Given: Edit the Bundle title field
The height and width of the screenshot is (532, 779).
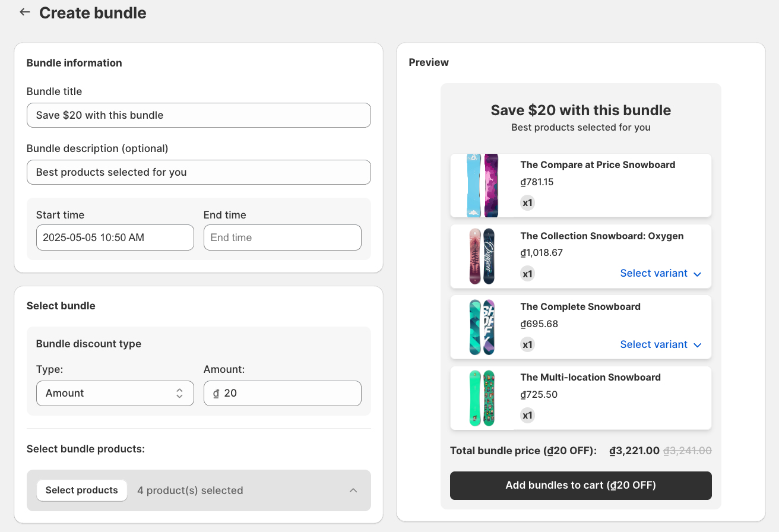Looking at the screenshot, I should (199, 115).
